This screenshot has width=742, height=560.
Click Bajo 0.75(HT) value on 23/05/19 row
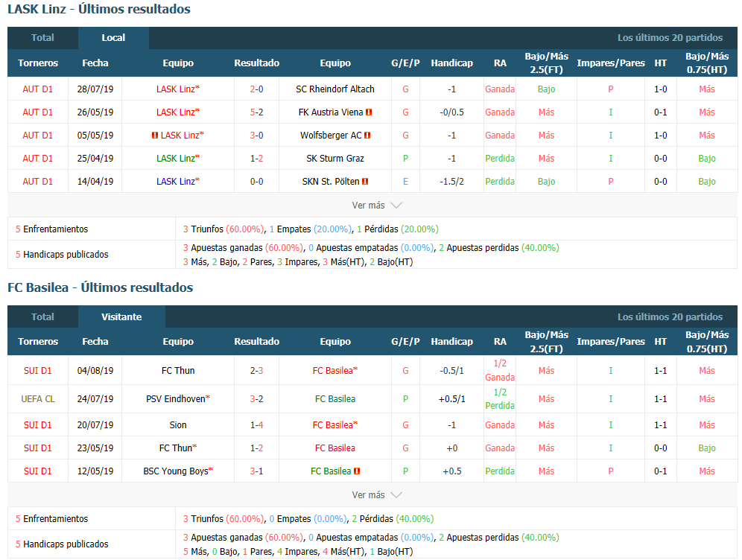[707, 448]
